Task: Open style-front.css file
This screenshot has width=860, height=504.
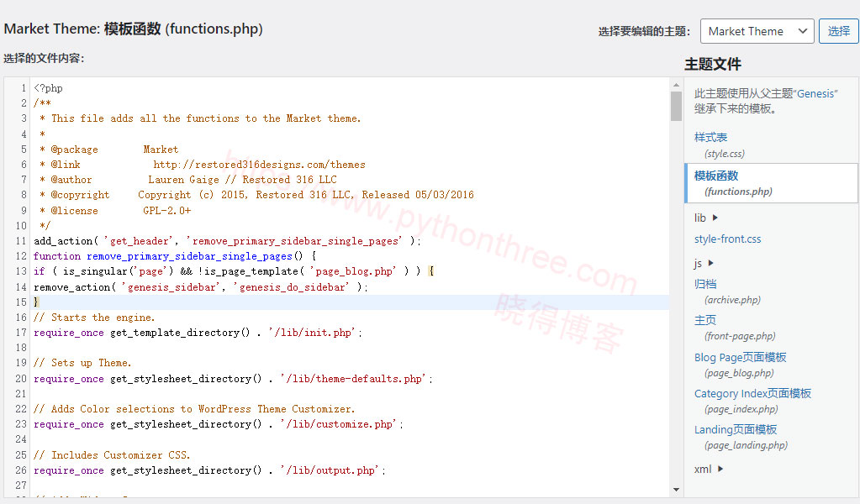Action: [727, 239]
